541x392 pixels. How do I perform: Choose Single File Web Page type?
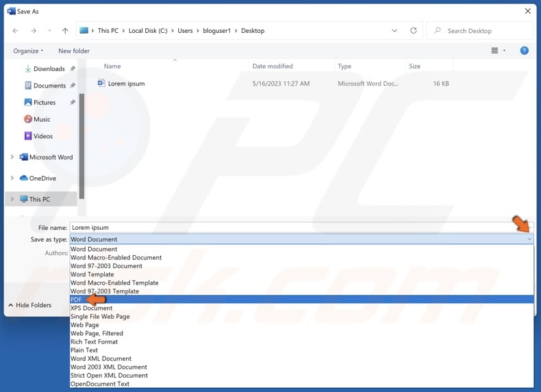301,317
